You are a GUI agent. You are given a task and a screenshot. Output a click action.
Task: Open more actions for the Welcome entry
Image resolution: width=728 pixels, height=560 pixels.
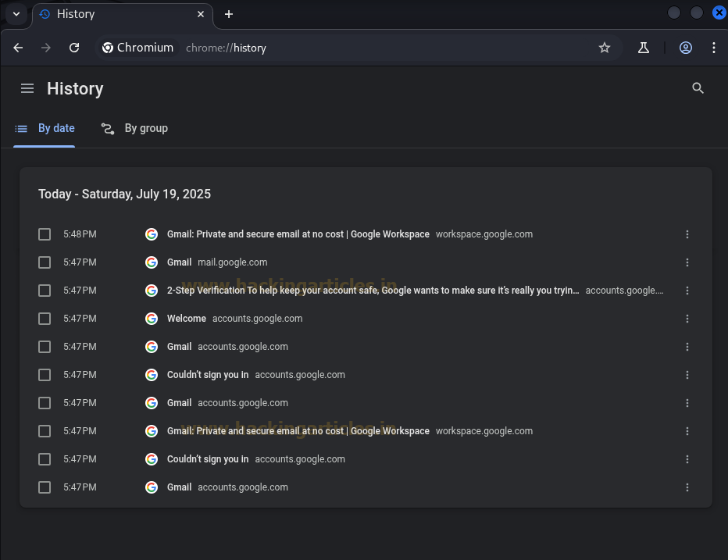click(x=687, y=319)
